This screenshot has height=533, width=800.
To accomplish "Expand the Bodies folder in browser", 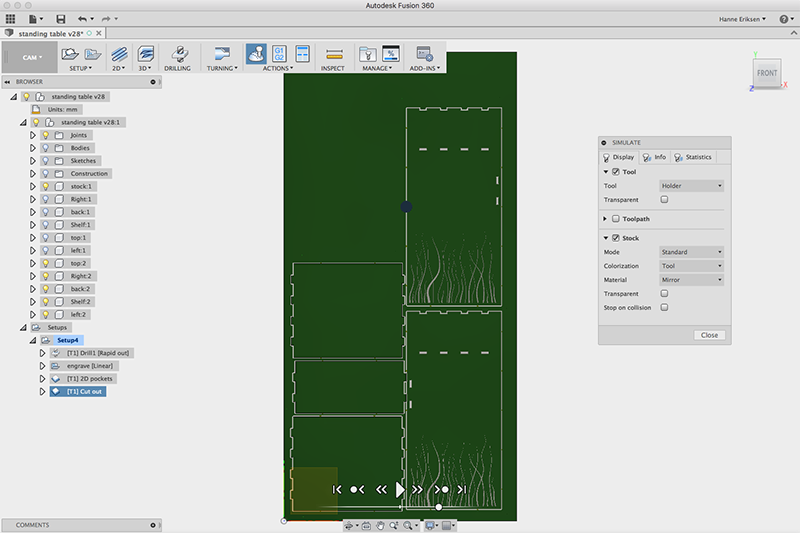I will click(x=33, y=148).
